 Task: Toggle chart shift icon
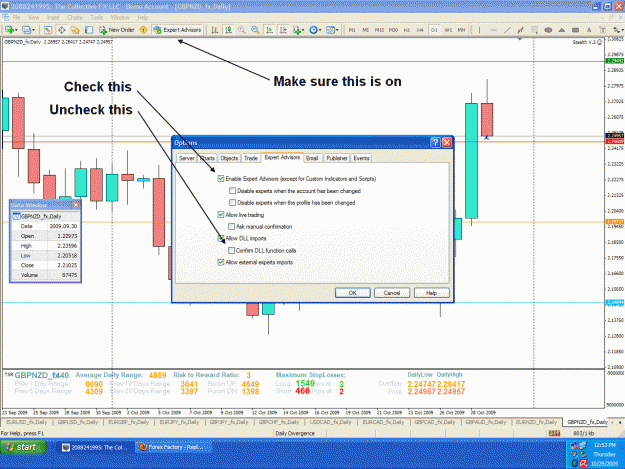[283, 30]
